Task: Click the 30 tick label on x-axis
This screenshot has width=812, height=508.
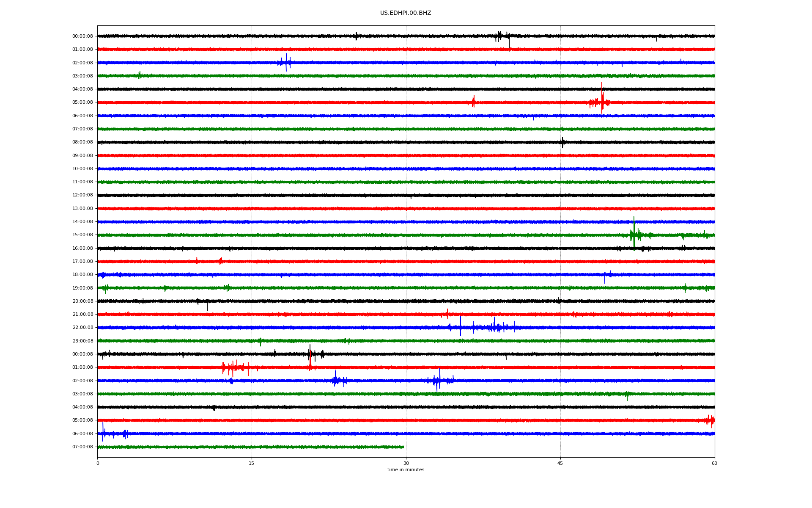Action: click(406, 463)
